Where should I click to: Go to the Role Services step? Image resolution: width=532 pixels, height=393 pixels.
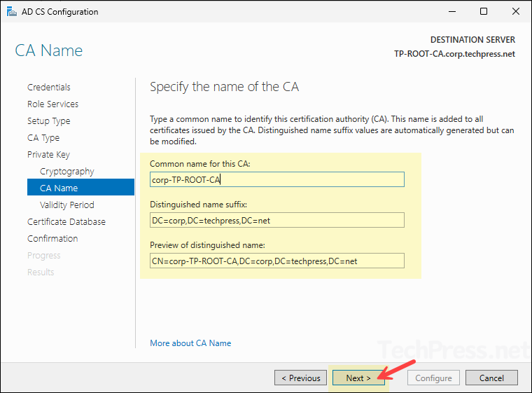tap(53, 104)
